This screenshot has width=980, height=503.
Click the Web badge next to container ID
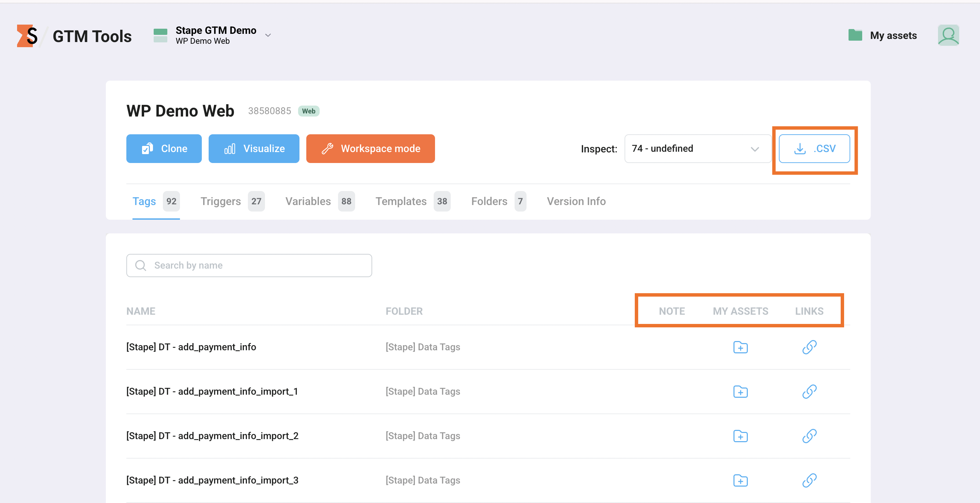[x=309, y=111]
